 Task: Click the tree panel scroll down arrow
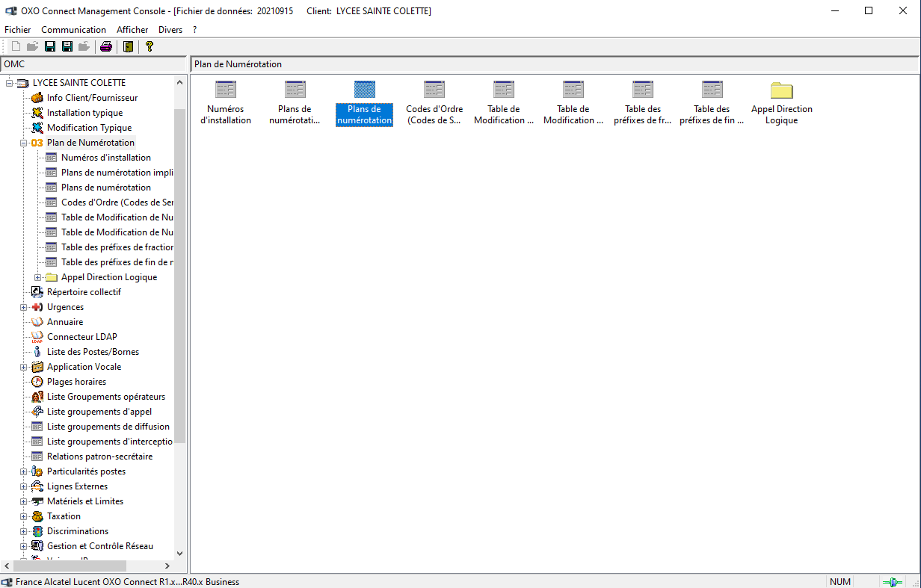click(x=179, y=554)
